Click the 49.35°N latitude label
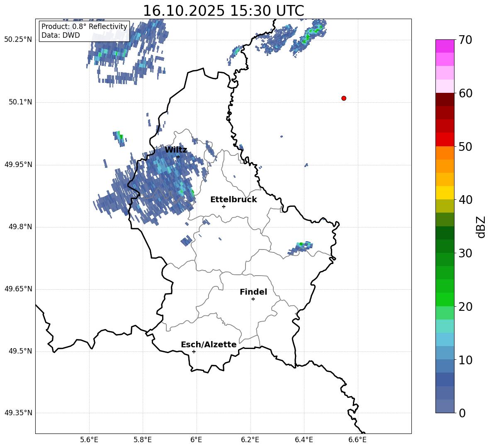This screenshot has height=448, width=491. [18, 413]
